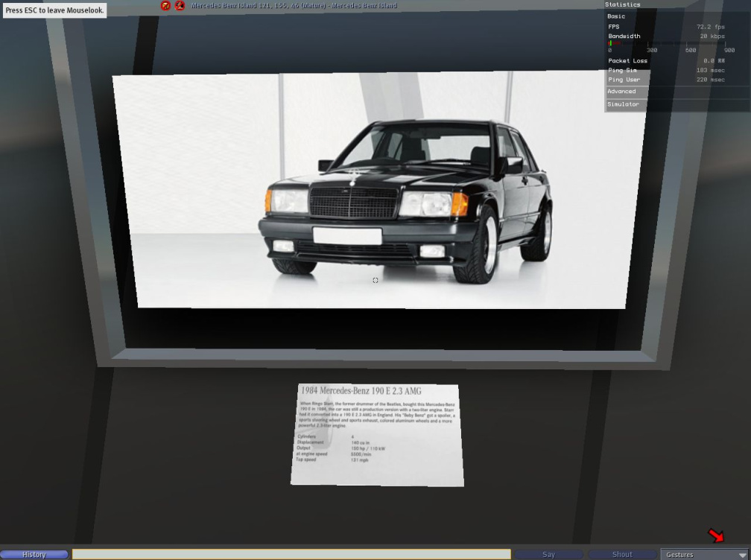
Task: Click the 183 msec Ping Sim value
Action: pos(711,70)
